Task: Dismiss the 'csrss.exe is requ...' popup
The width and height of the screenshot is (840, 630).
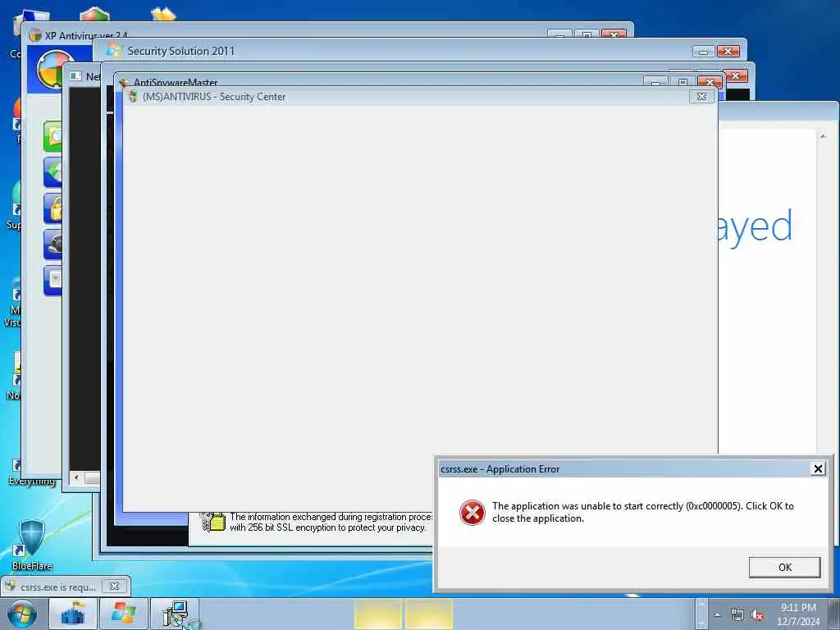Action: click(x=114, y=586)
